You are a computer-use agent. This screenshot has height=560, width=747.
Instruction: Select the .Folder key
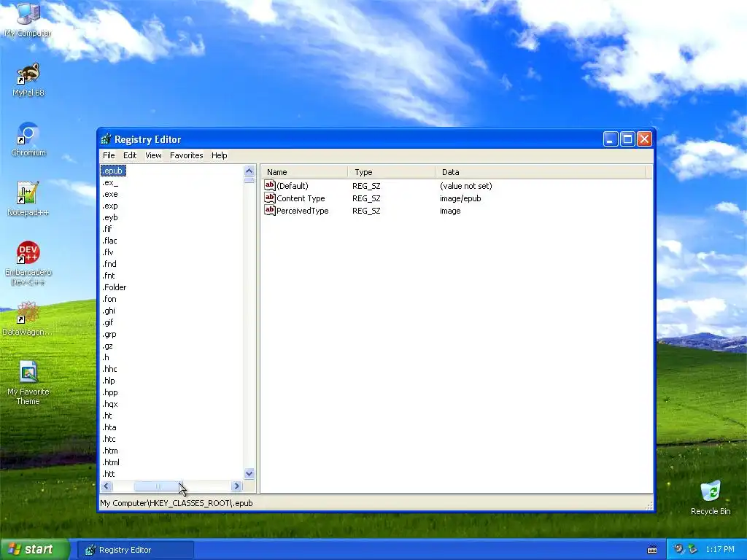115,287
